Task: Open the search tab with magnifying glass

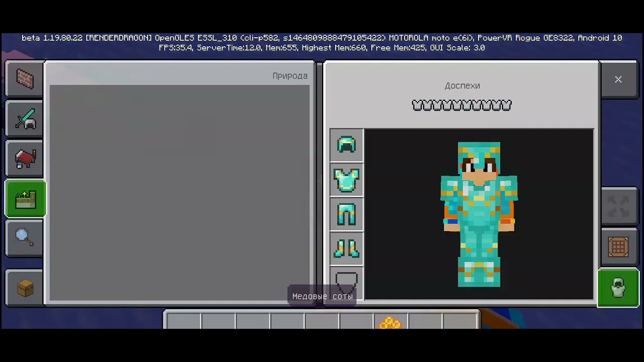Action: click(25, 238)
